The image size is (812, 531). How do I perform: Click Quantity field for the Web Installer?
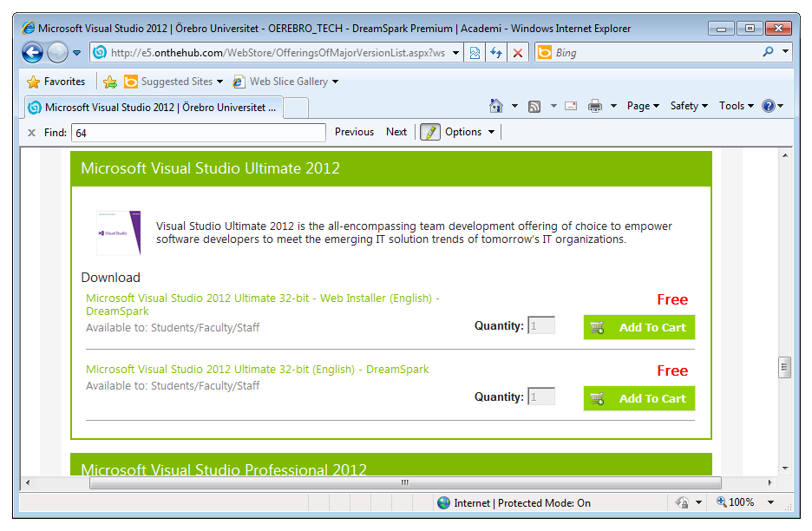[x=541, y=325]
